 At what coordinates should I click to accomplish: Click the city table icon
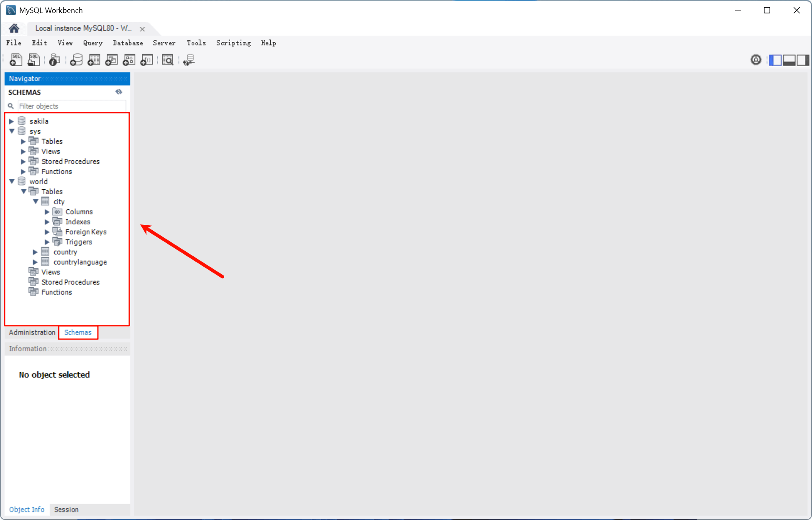tap(45, 201)
